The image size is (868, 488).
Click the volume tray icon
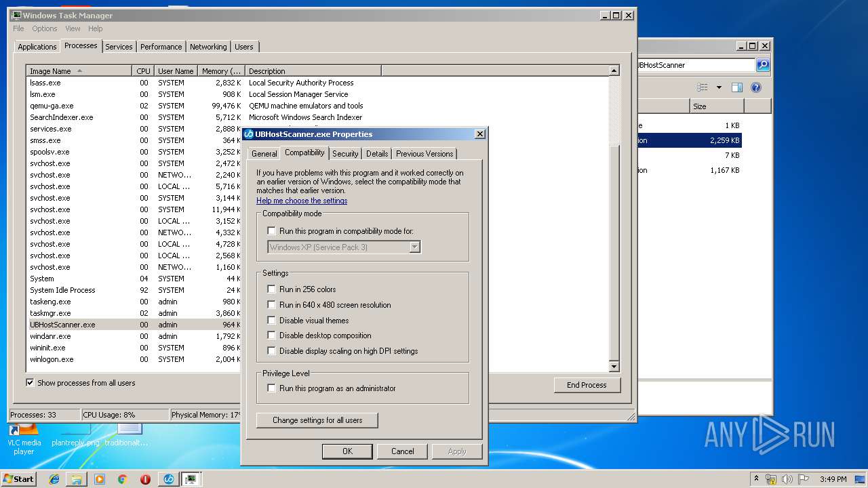pyautogui.click(x=787, y=479)
